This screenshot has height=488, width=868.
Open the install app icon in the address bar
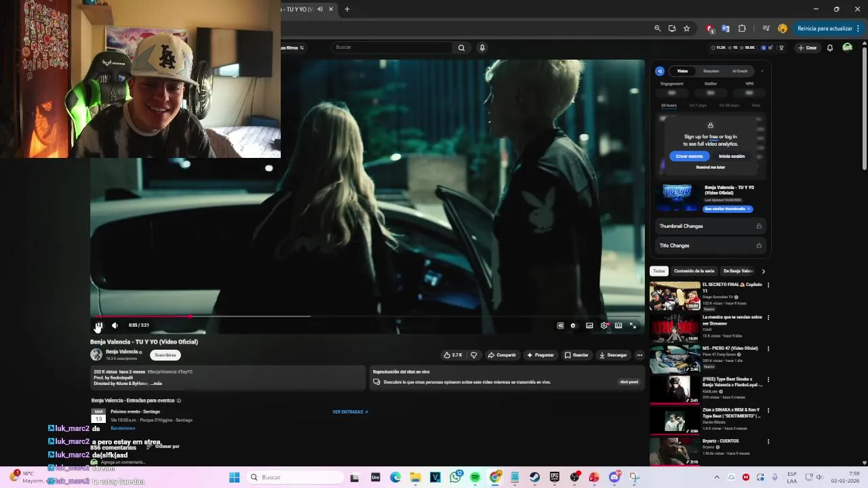pos(672,28)
